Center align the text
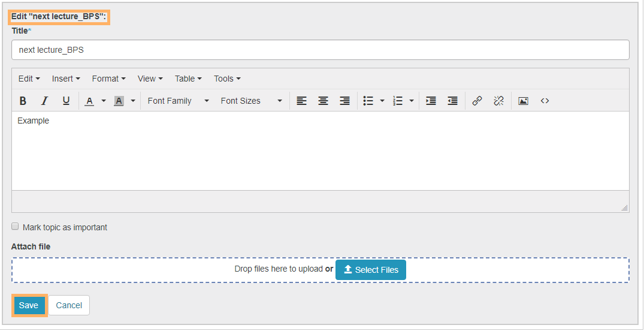 pyautogui.click(x=323, y=101)
